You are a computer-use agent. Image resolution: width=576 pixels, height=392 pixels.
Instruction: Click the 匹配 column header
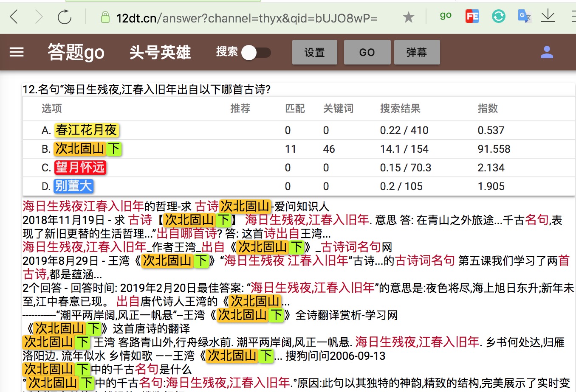295,109
